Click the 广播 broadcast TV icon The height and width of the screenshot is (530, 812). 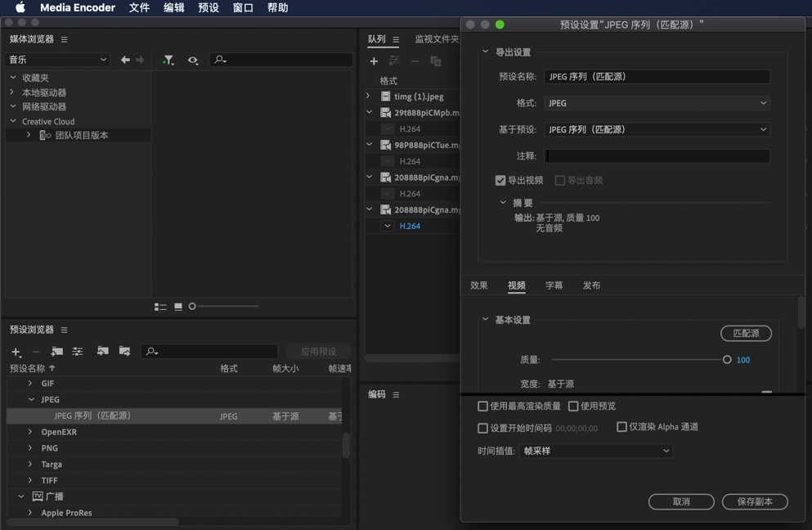38,496
